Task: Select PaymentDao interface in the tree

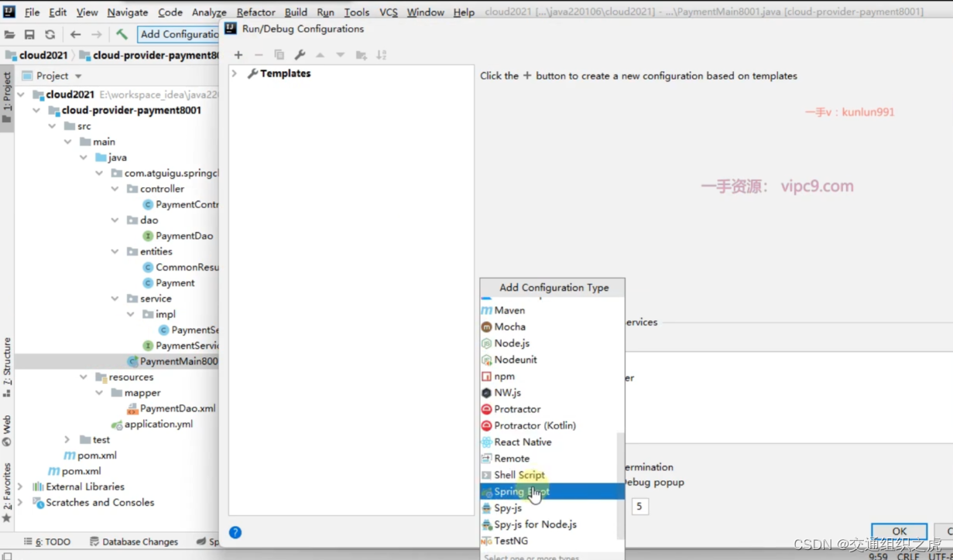Action: tap(177, 236)
